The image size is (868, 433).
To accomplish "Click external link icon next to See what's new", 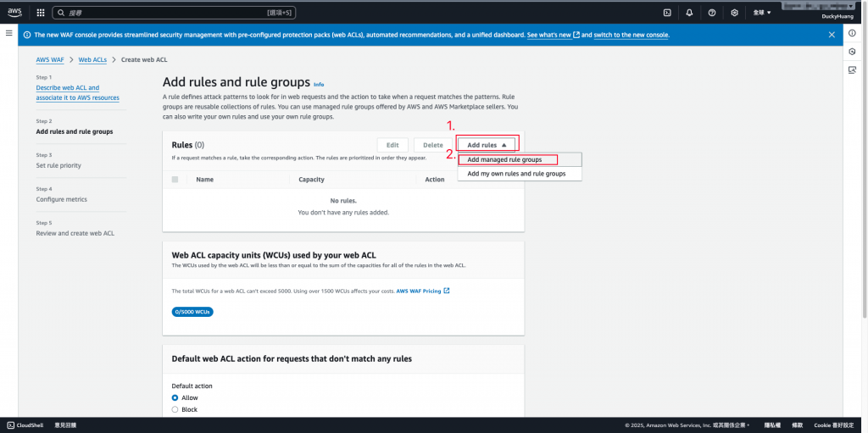I will [576, 35].
